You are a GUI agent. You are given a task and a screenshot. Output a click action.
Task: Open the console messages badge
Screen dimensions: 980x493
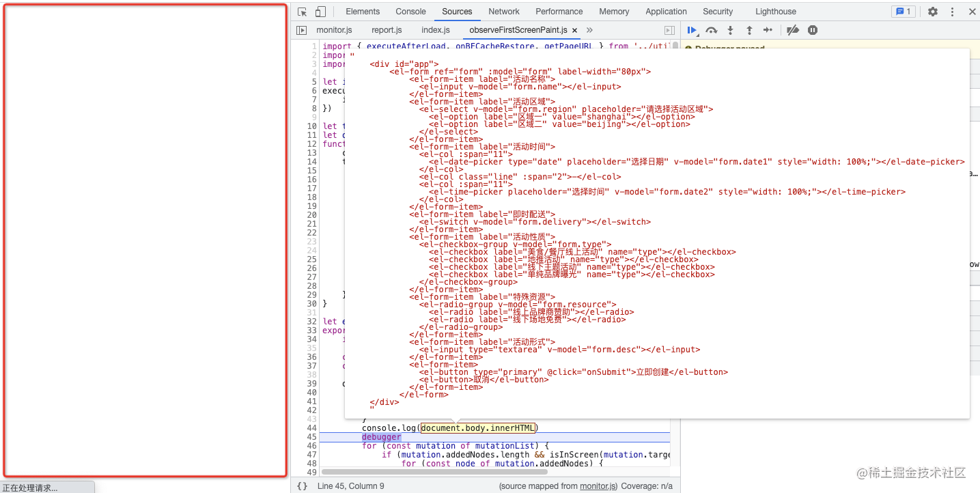(904, 12)
